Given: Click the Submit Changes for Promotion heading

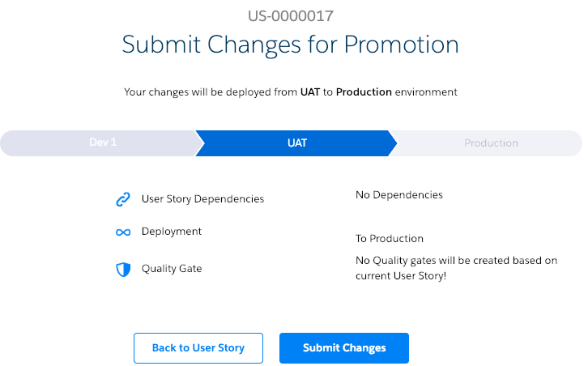Looking at the screenshot, I should click(x=290, y=44).
